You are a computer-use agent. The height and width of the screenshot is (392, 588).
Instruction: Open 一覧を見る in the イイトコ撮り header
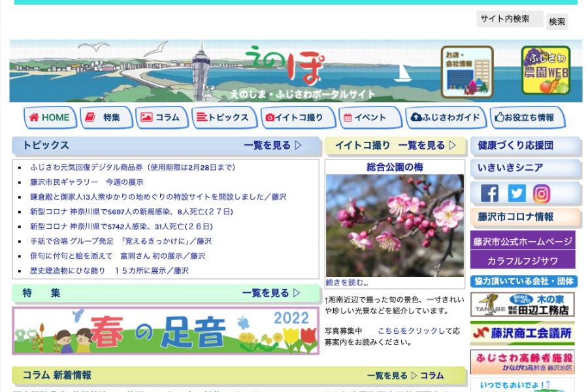427,145
